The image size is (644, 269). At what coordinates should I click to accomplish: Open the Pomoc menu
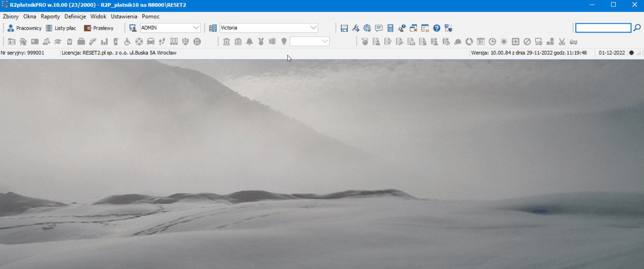(x=151, y=16)
